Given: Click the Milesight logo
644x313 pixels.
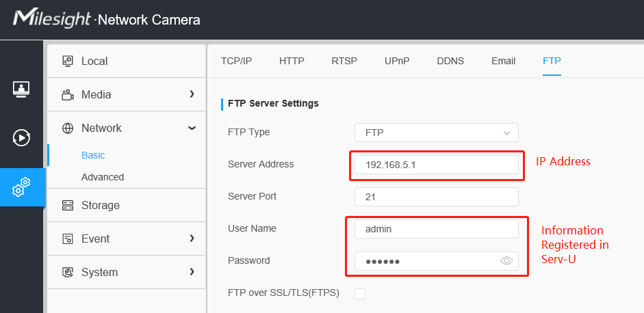Looking at the screenshot, I should pos(52,19).
